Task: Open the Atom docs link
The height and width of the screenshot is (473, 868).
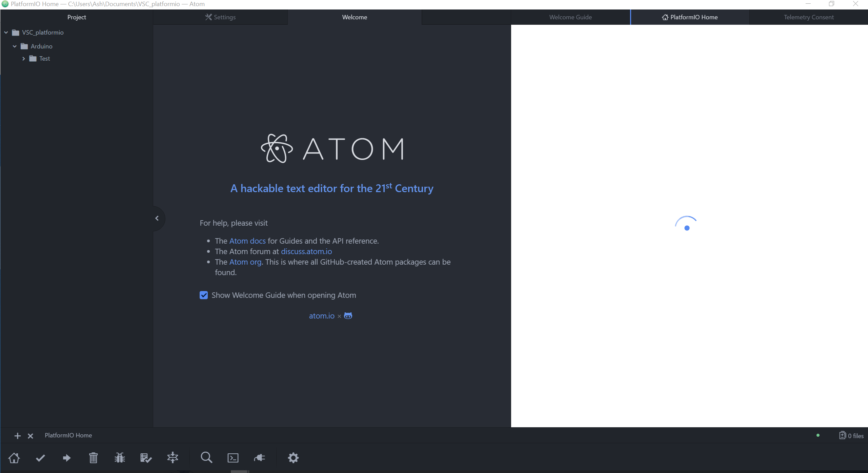Action: (247, 241)
